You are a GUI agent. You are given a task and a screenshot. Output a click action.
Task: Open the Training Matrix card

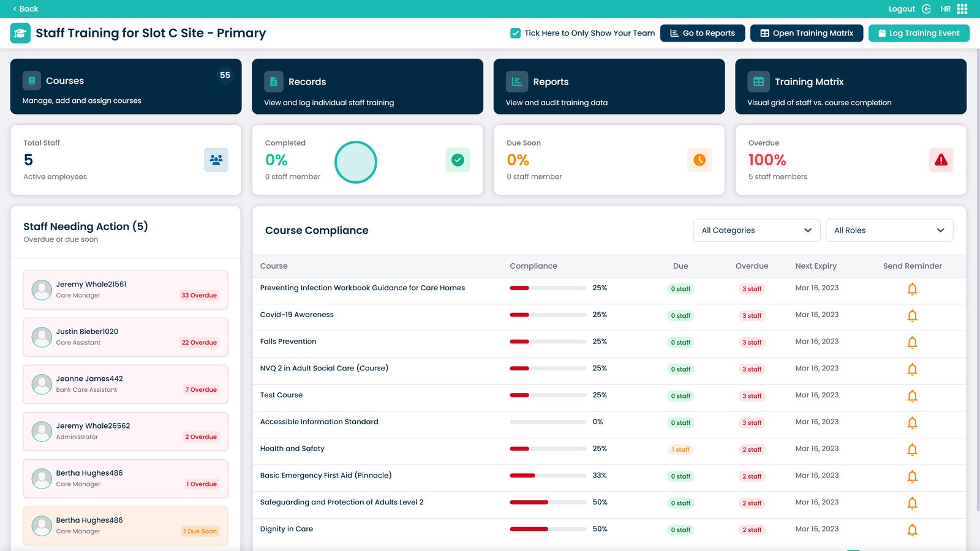(x=850, y=86)
